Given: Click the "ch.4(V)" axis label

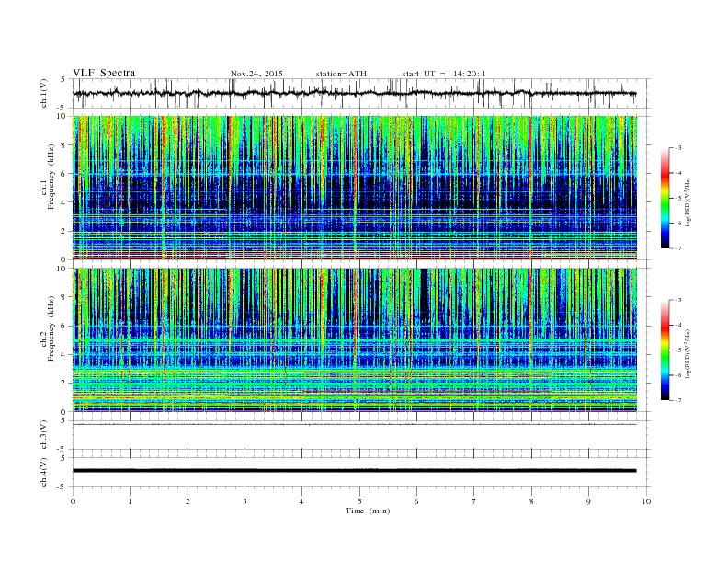Looking at the screenshot, I should [x=43, y=473].
